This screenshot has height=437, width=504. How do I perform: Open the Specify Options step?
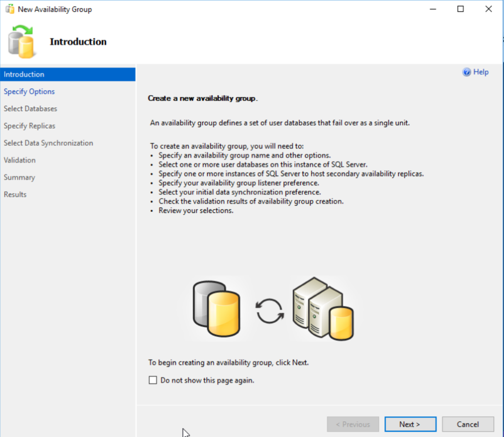29,91
